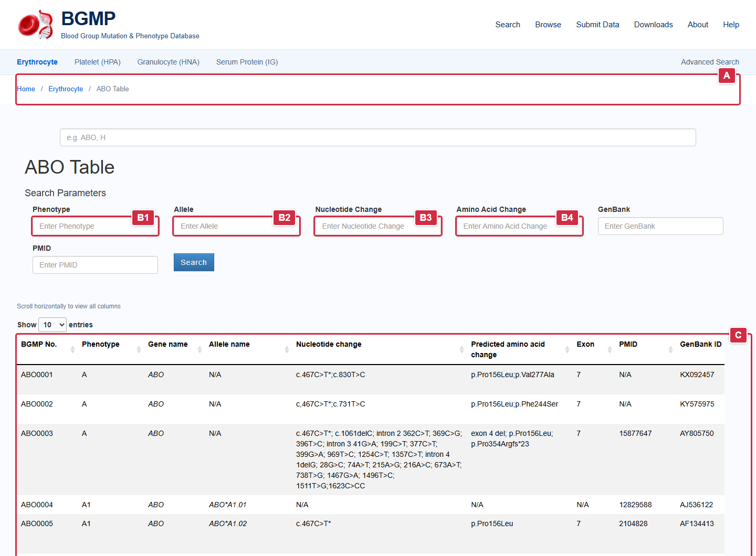The width and height of the screenshot is (756, 556).
Task: Click allele name ABO*A1.01
Action: click(x=228, y=505)
